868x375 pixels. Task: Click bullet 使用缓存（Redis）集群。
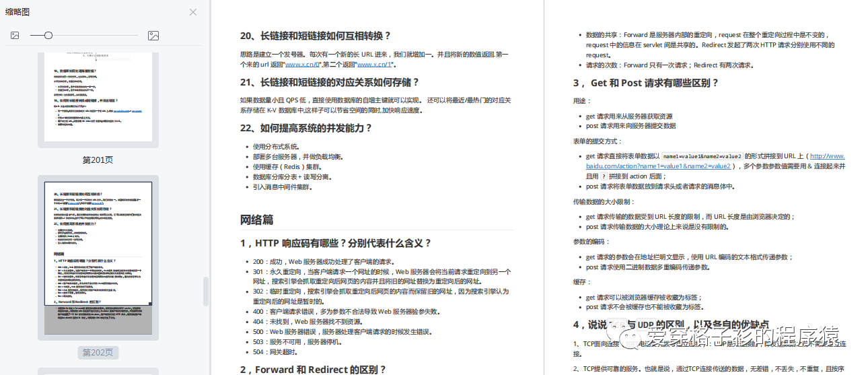287,166
